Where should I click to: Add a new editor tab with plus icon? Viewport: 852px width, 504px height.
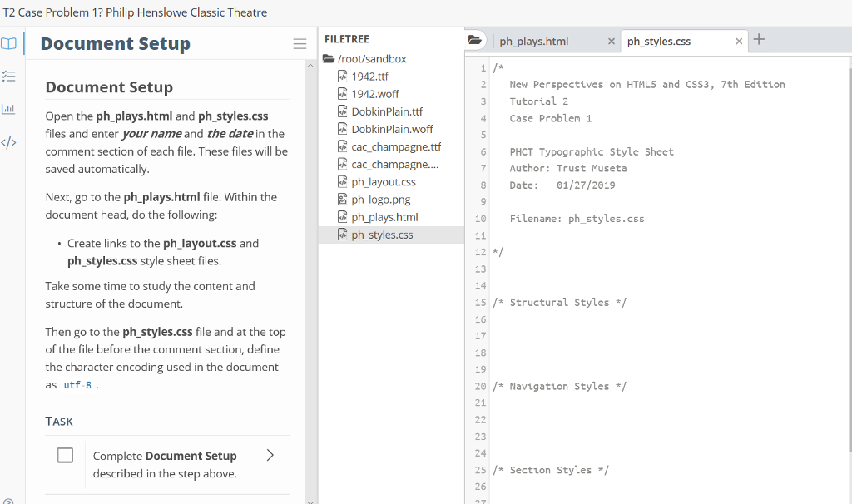(x=759, y=40)
